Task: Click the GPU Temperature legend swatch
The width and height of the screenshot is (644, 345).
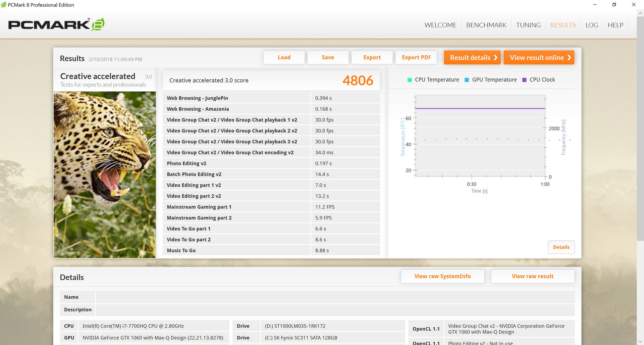Action: (x=467, y=80)
